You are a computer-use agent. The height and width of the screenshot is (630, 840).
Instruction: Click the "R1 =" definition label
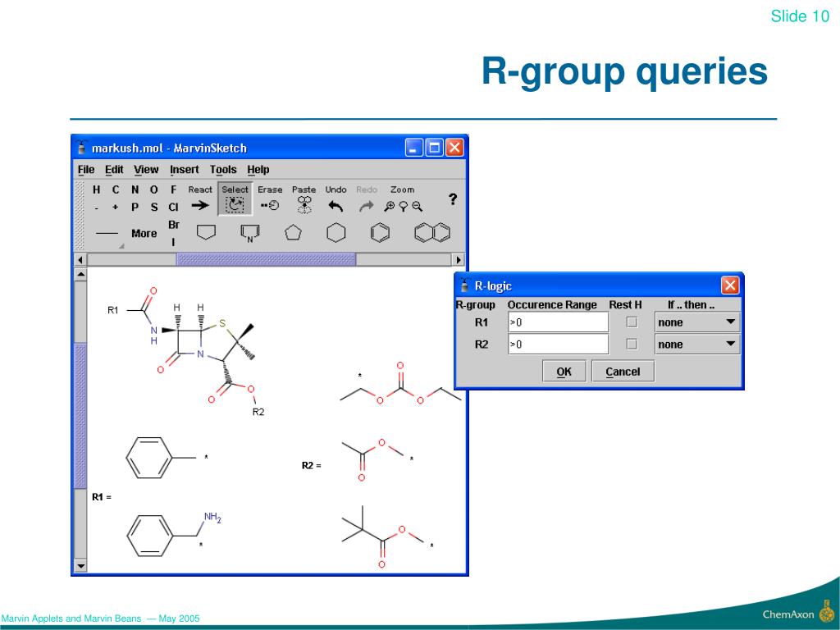point(102,497)
